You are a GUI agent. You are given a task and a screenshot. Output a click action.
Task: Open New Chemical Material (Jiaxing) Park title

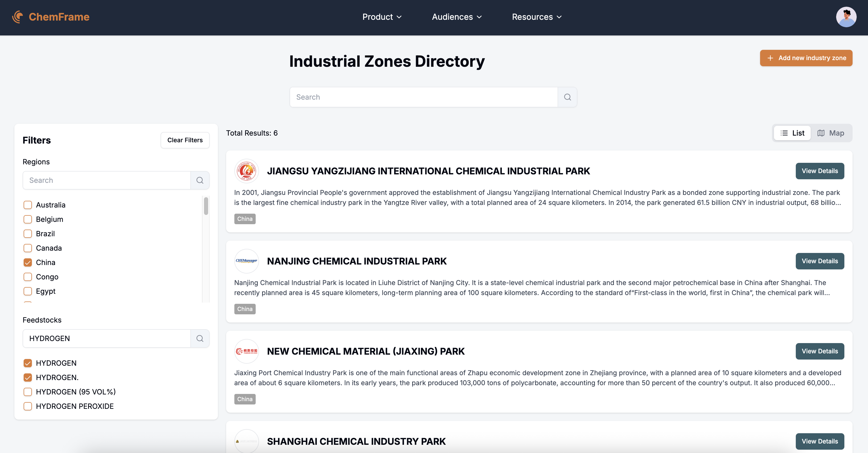click(366, 351)
